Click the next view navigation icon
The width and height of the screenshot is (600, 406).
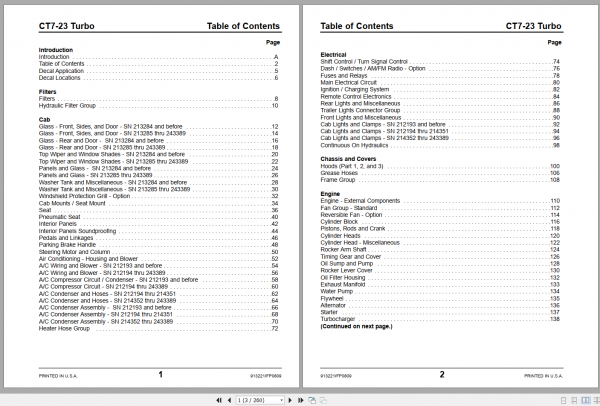click(x=323, y=400)
